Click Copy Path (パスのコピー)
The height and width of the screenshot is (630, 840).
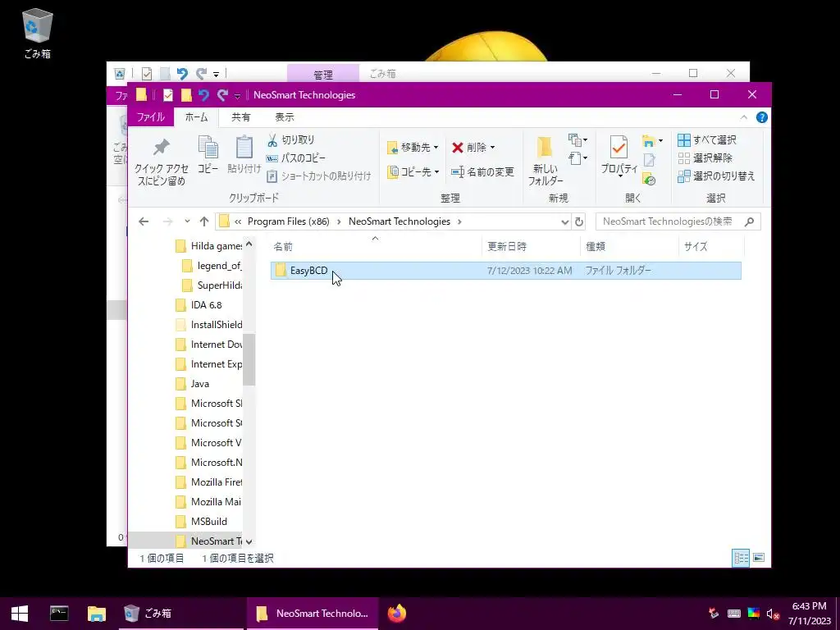(296, 158)
